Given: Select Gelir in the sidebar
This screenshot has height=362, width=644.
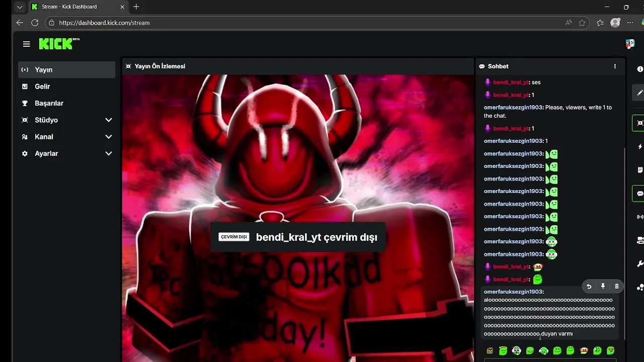Looking at the screenshot, I should point(66,86).
